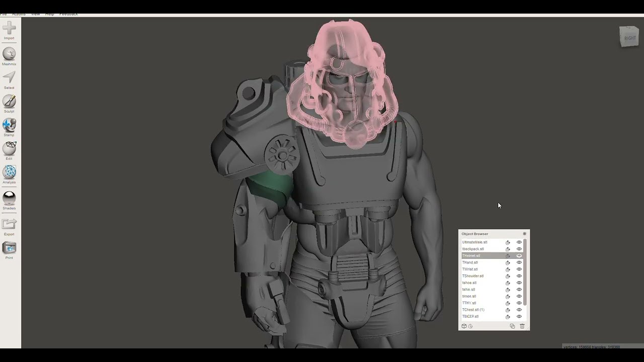
Task: Duplicate the selected object in Object Browser
Action: tap(512, 326)
